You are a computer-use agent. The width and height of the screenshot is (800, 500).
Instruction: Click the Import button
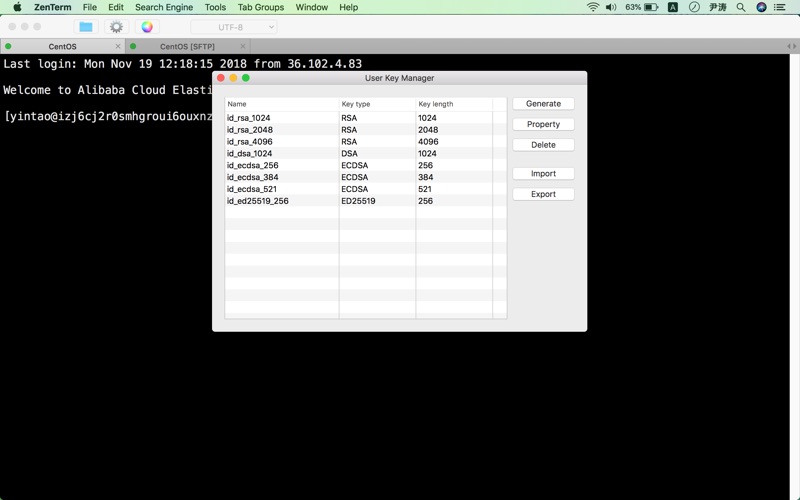coord(543,173)
